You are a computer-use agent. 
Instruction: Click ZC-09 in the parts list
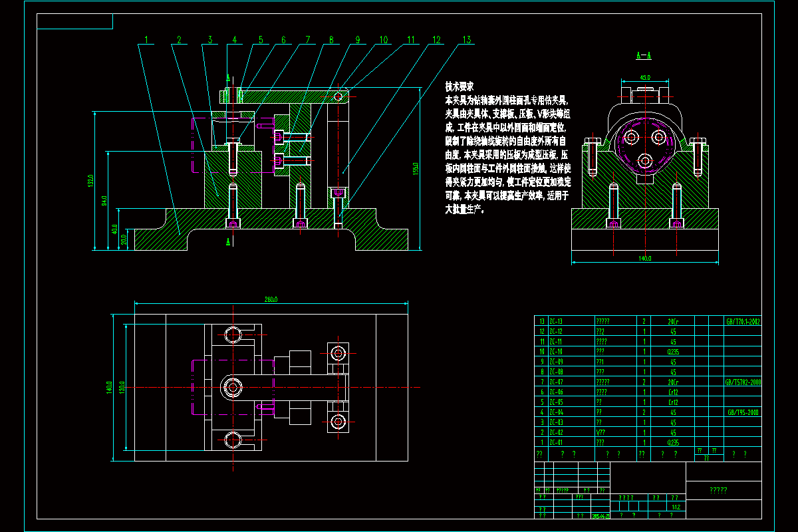556,361
